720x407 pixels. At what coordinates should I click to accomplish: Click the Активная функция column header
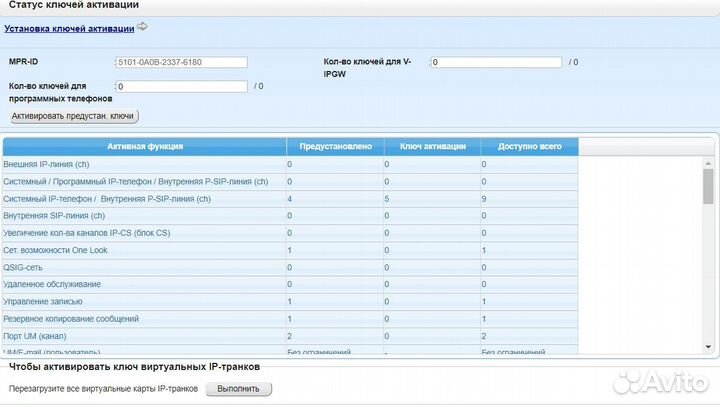click(x=145, y=146)
